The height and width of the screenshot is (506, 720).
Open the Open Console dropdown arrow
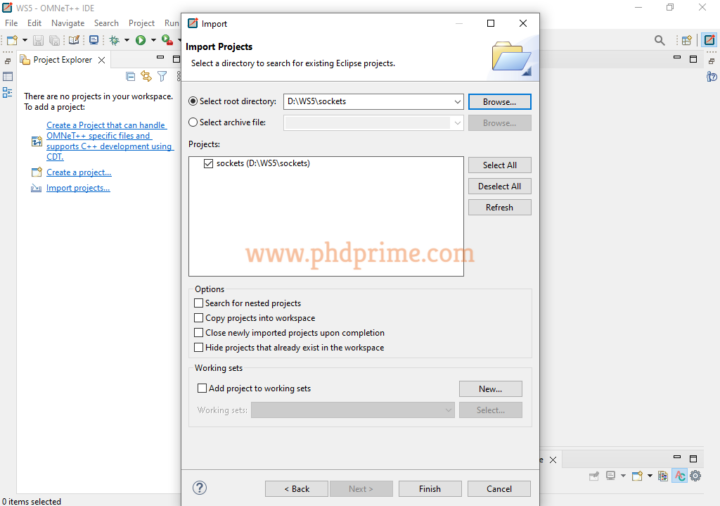pos(650,476)
